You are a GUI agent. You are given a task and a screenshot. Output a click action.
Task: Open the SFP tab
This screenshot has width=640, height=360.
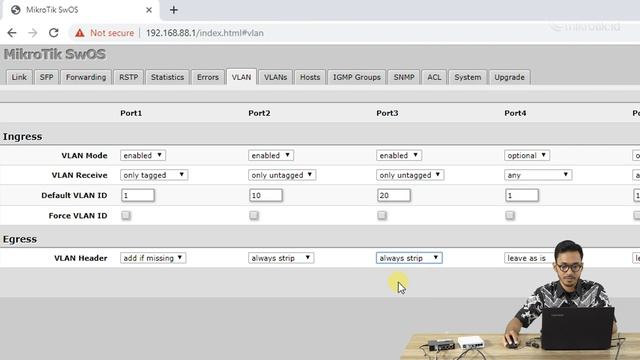47,77
